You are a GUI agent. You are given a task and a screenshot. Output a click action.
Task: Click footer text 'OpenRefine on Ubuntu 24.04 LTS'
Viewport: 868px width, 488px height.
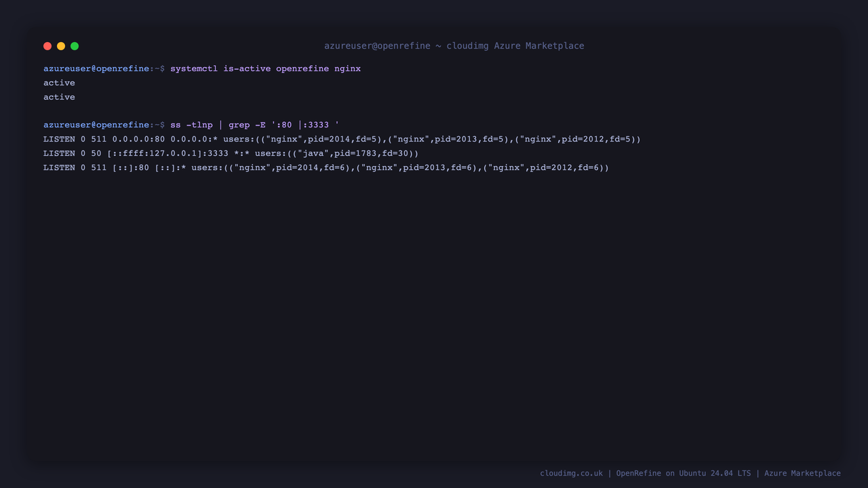coord(684,473)
